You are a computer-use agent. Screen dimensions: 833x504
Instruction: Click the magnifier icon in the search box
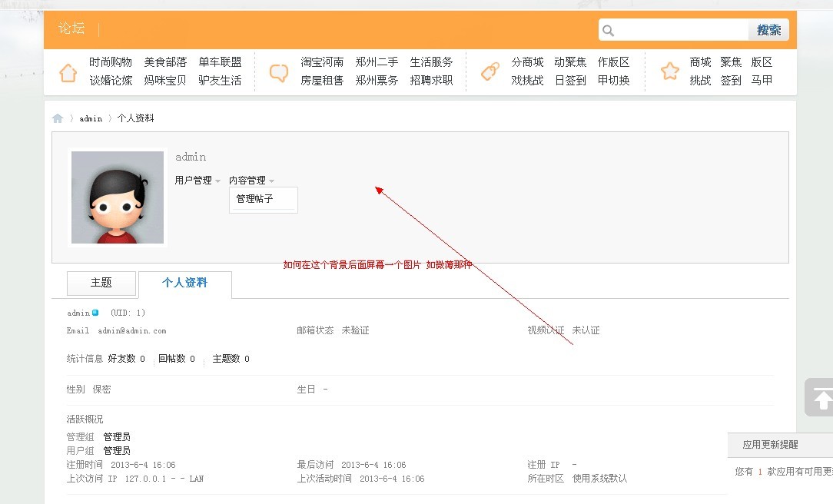point(608,29)
